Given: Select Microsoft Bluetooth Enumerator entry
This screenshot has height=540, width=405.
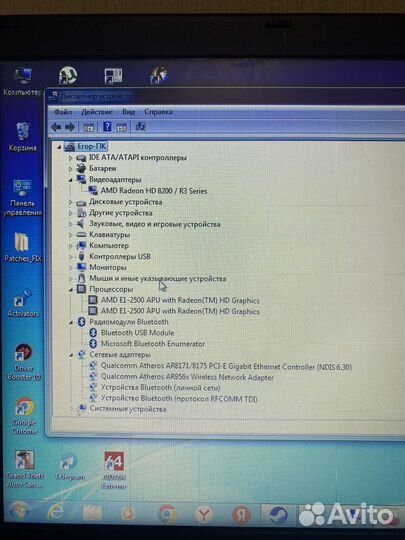Looking at the screenshot, I should click(153, 344).
